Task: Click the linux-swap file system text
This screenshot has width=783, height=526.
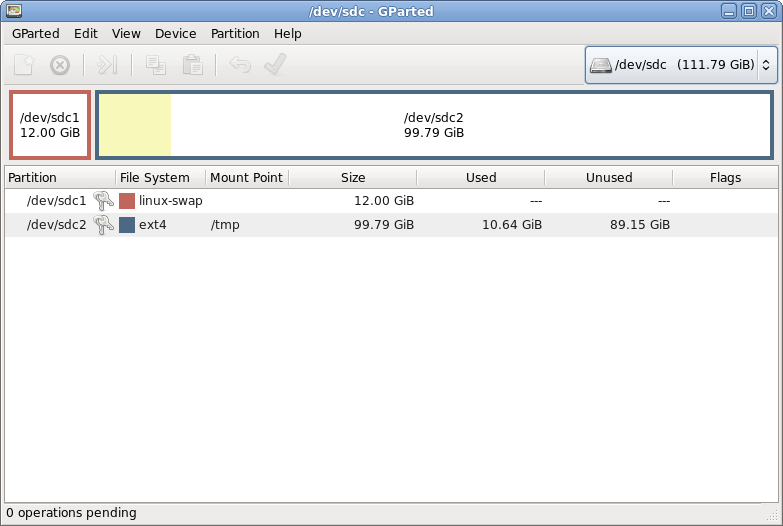Action: [171, 201]
